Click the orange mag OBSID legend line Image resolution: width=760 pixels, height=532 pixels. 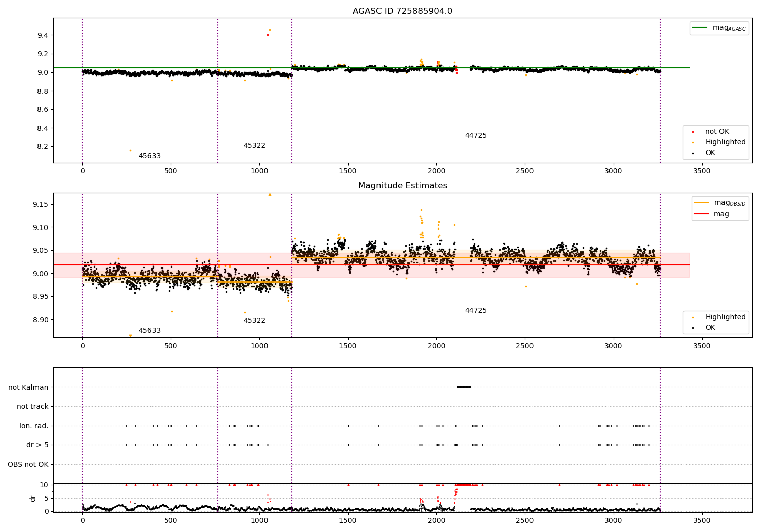coord(702,202)
